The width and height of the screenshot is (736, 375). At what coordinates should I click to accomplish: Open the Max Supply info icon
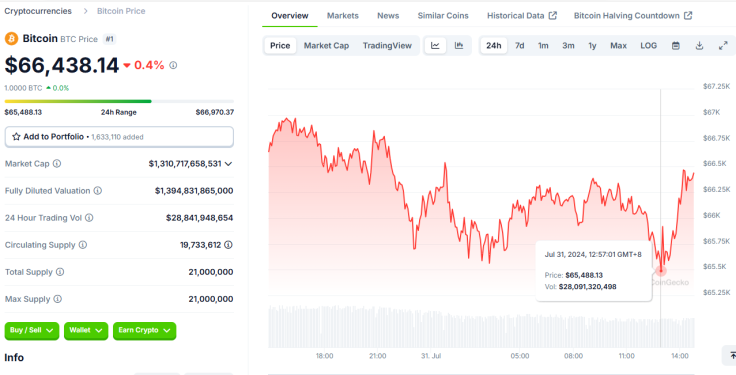tap(57, 299)
